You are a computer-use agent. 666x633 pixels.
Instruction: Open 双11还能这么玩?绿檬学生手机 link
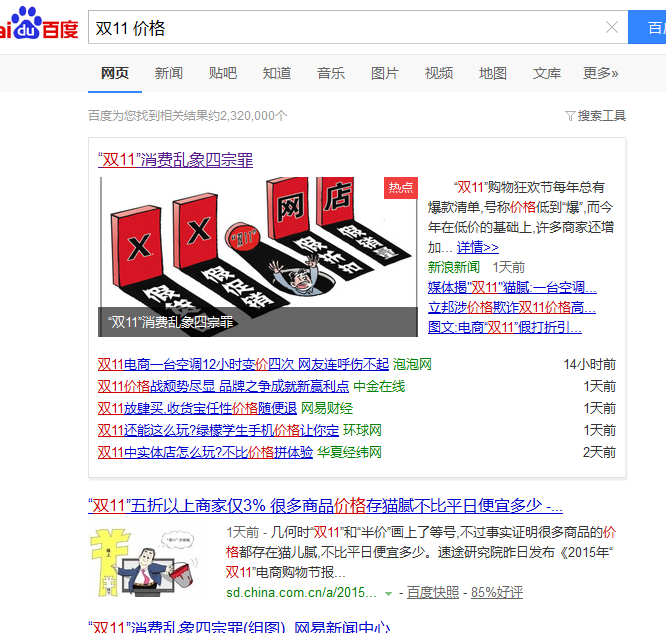(218, 430)
